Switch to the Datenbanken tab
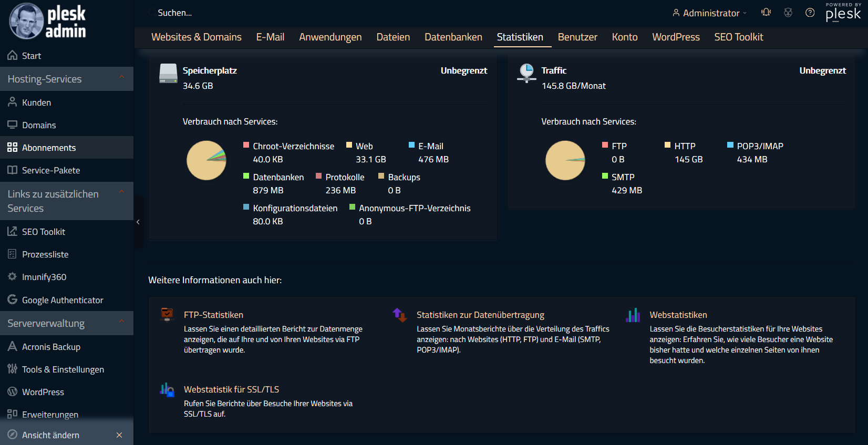This screenshot has height=445, width=868. coord(453,37)
